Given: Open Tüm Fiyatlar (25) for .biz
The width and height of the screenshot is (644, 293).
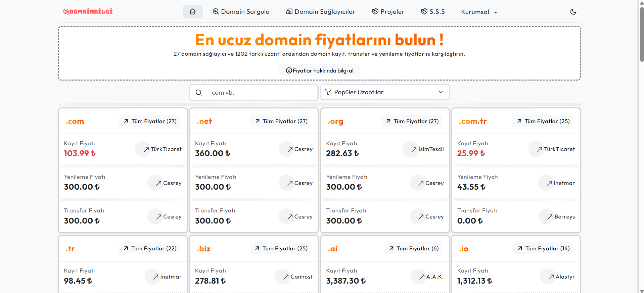Looking at the screenshot, I should point(281,248).
